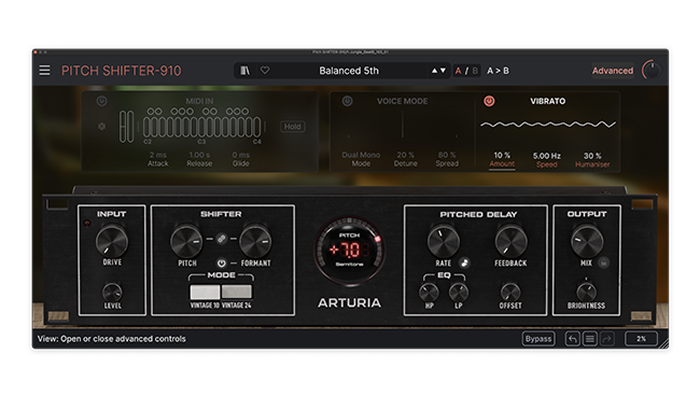
Task: Open the edit history list icon
Action: coord(590,339)
